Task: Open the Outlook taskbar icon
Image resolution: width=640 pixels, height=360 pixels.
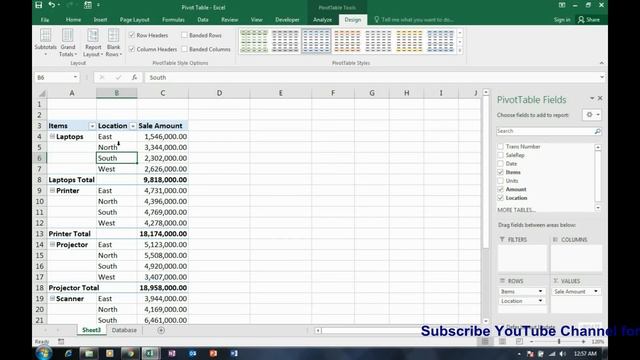Action: (193, 353)
